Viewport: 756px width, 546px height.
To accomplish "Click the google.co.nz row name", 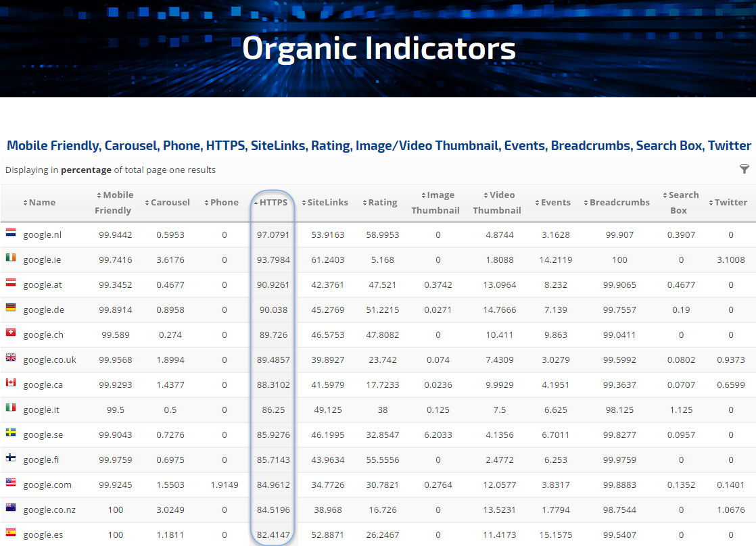I will tap(48, 510).
